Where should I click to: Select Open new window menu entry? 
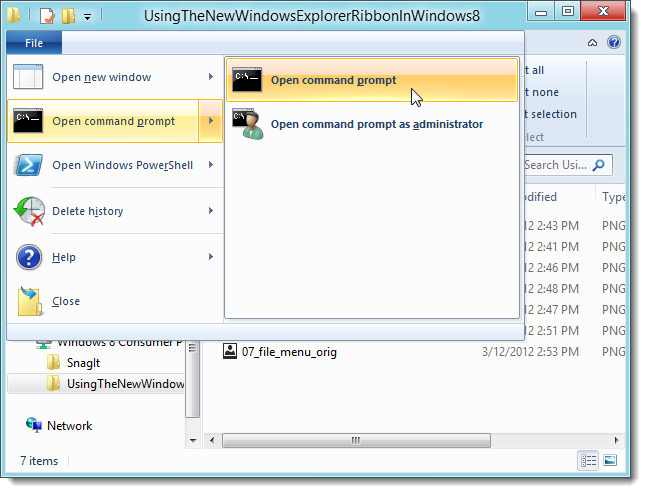[x=115, y=77]
